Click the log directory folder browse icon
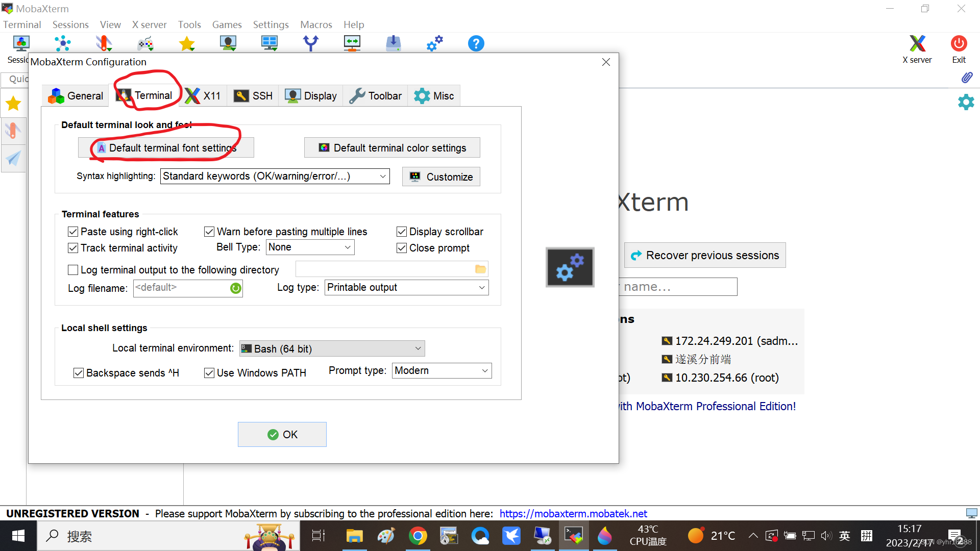Image resolution: width=980 pixels, height=551 pixels. (x=480, y=269)
